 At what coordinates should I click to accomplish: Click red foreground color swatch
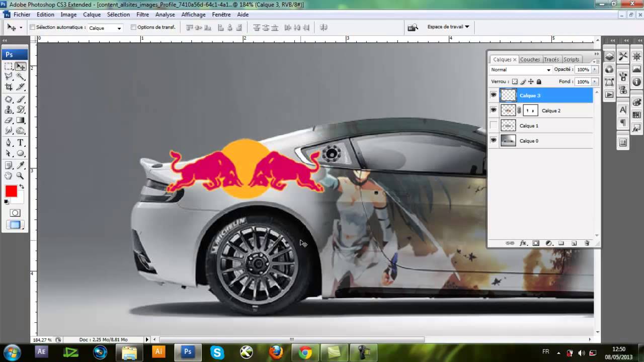click(11, 191)
